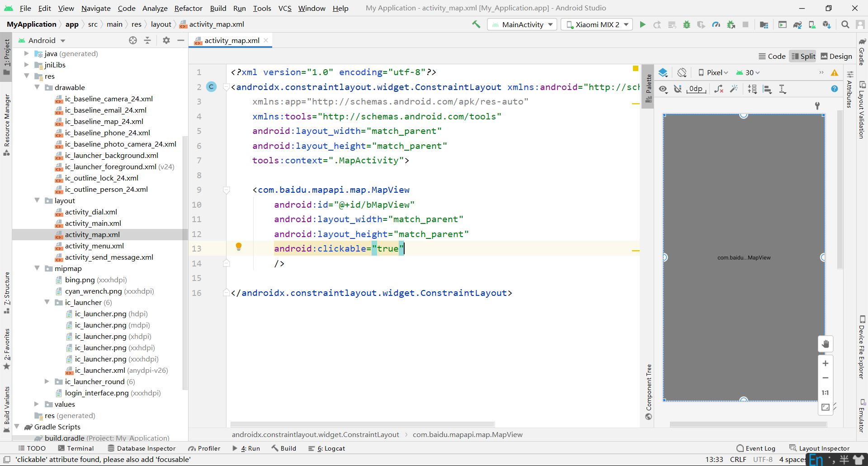Switch the editor to Design mode
868x466 pixels.
pos(836,56)
